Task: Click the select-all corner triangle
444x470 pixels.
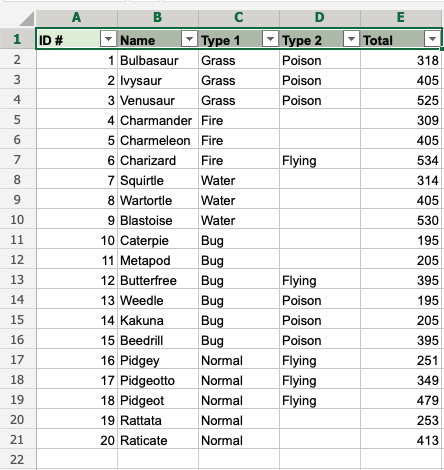Action: (x=27, y=19)
